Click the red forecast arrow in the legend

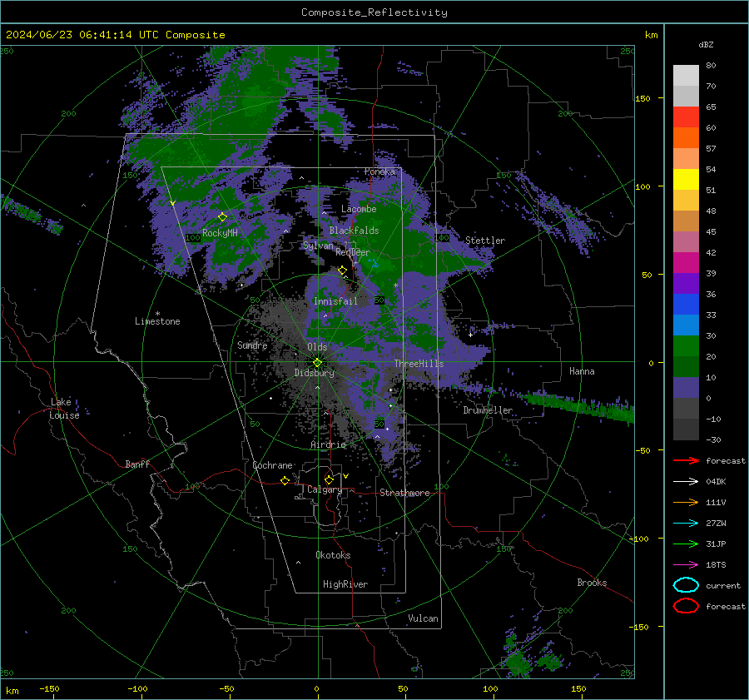[686, 460]
